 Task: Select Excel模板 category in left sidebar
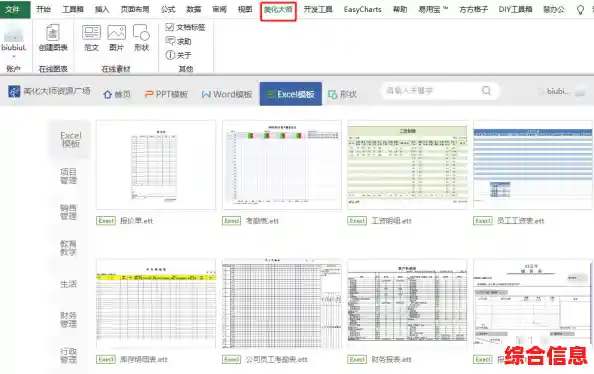70,139
